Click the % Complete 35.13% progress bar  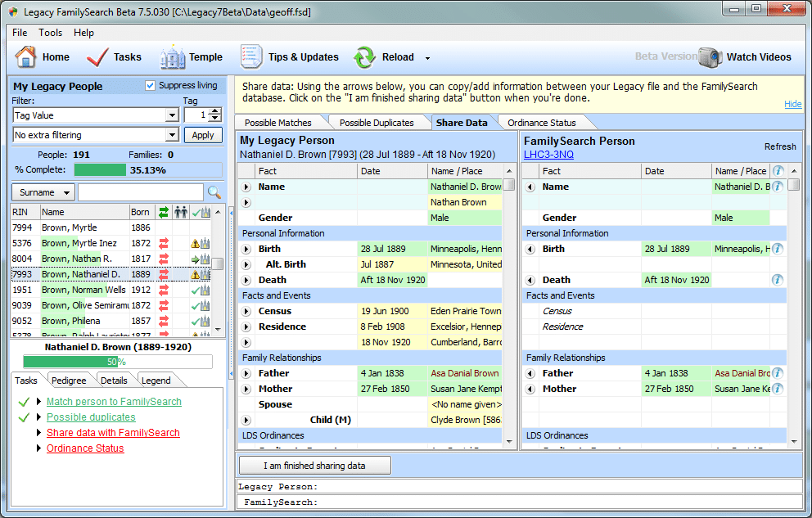tap(148, 169)
